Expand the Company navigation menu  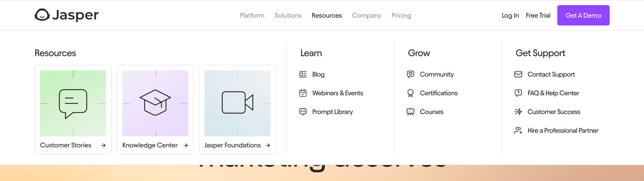coord(366,16)
